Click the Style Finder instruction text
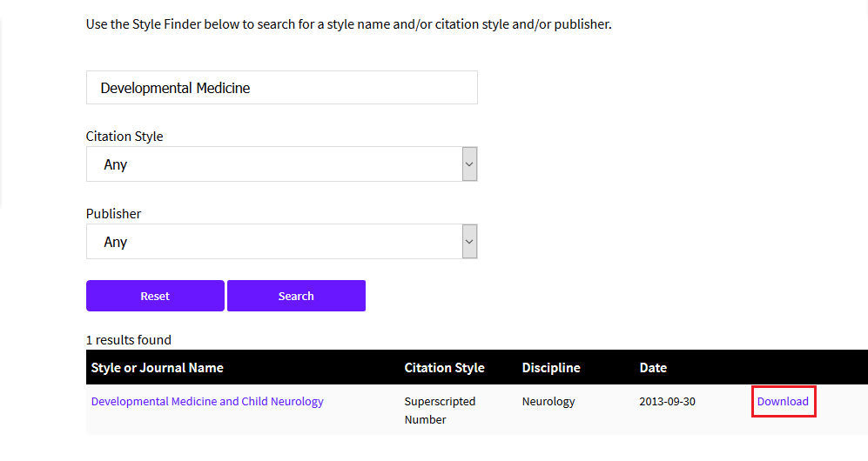The width and height of the screenshot is (868, 461). click(349, 24)
